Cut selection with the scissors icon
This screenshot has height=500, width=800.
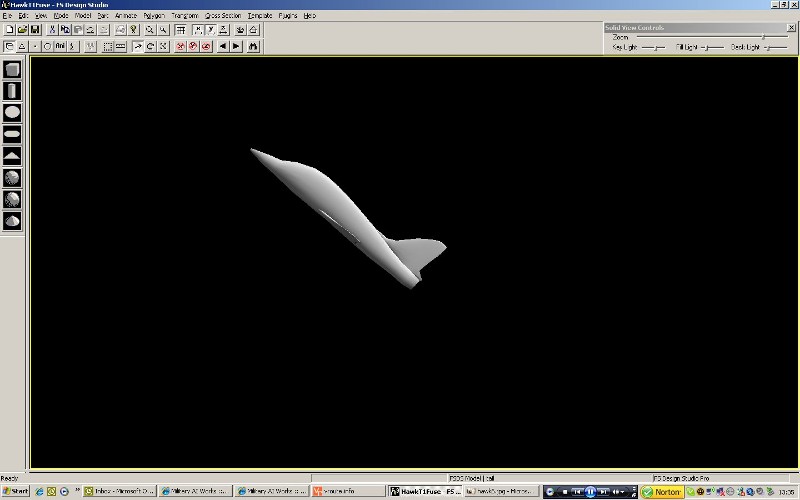point(52,30)
